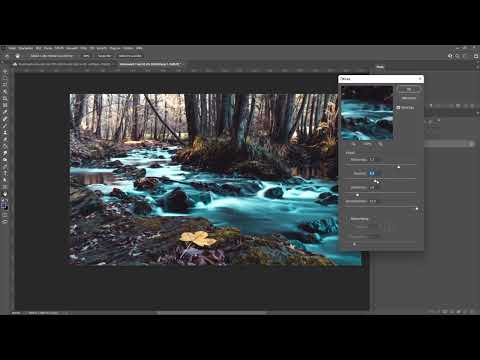Click the highlighted Reinheit value field

[375, 173]
